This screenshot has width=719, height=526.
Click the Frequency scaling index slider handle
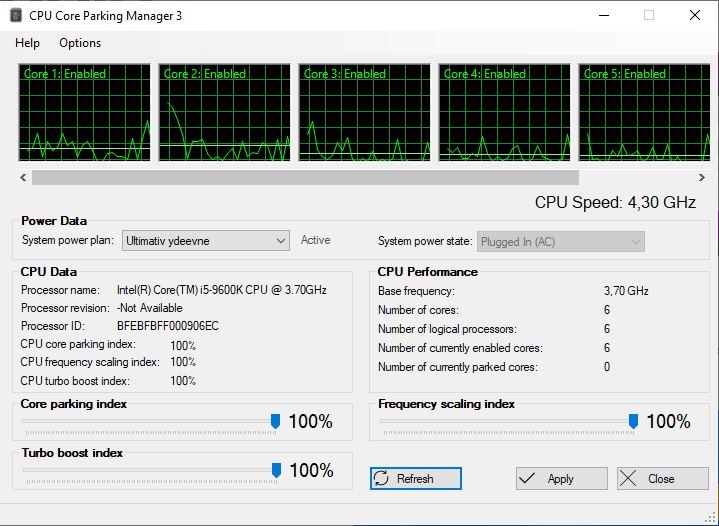(633, 421)
